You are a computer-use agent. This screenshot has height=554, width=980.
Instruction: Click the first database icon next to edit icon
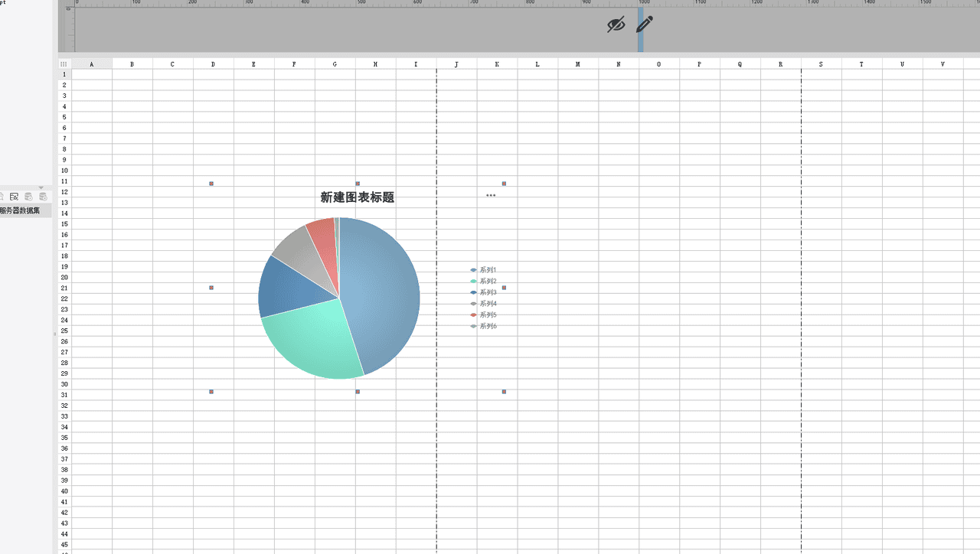(28, 197)
